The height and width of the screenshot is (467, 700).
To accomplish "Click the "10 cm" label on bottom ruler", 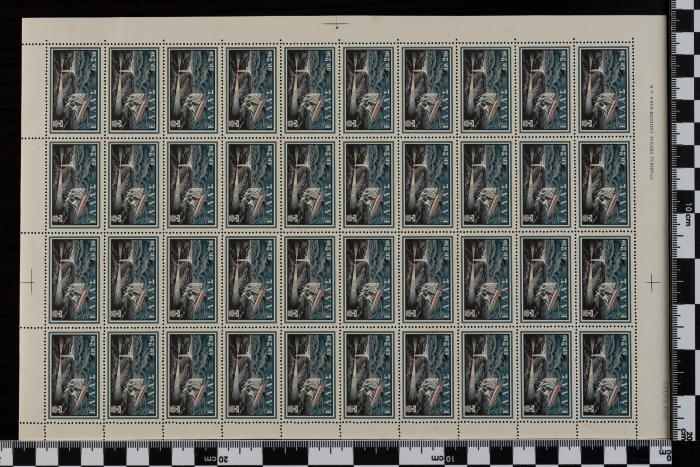I will pyautogui.click(x=443, y=459).
